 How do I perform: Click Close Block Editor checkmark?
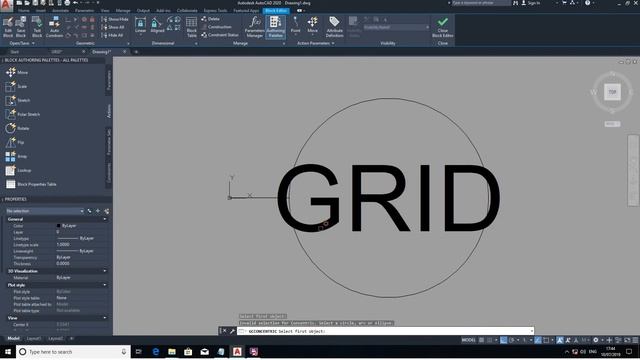442,27
